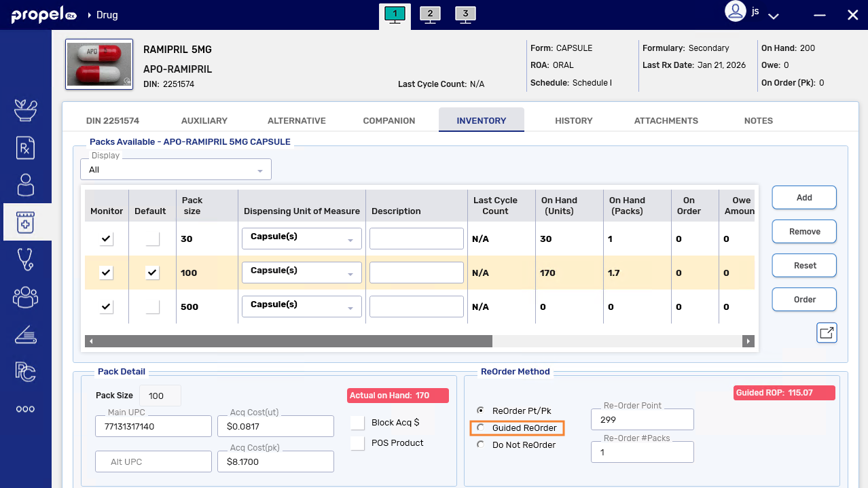Open the ALTERNATIVE tab
The image size is (868, 488).
pyautogui.click(x=296, y=120)
